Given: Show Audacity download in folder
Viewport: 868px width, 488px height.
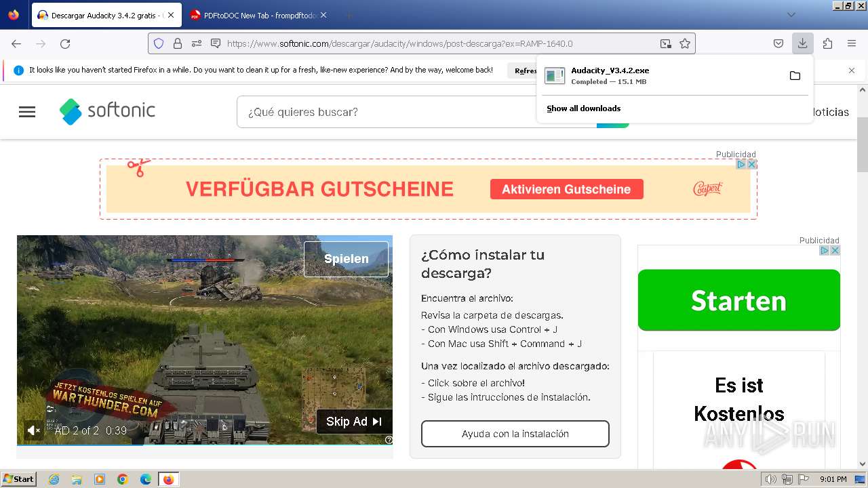Looking at the screenshot, I should coord(795,75).
